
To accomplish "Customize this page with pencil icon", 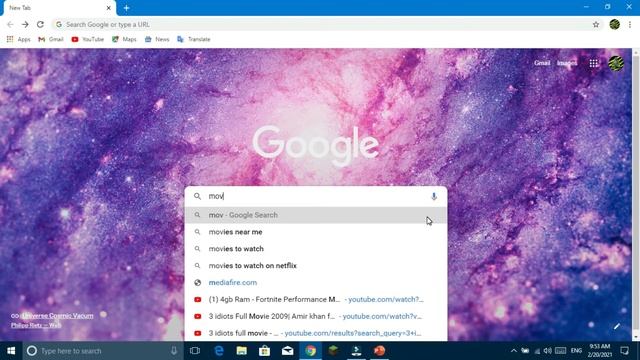I will [616, 326].
